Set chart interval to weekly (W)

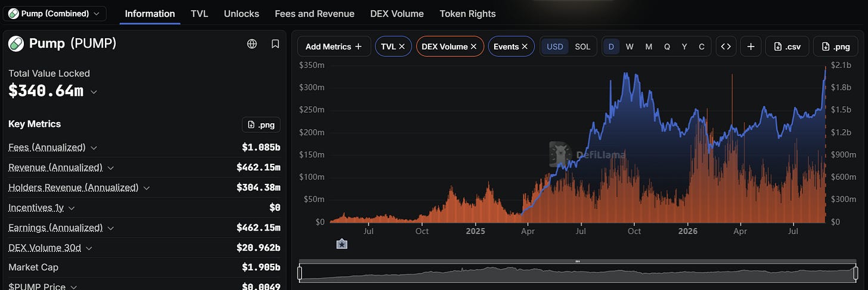coord(630,46)
